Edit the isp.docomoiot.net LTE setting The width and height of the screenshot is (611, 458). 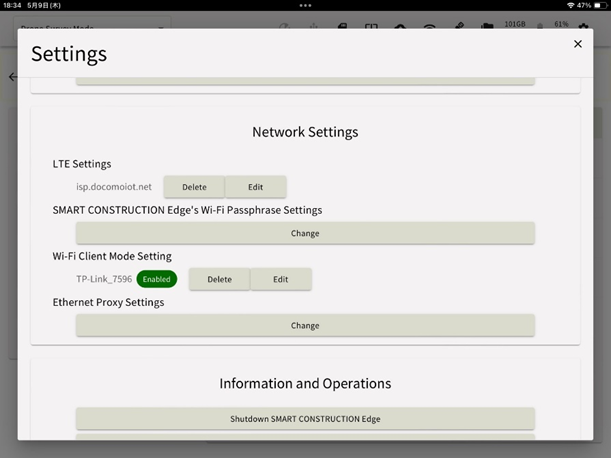point(256,187)
